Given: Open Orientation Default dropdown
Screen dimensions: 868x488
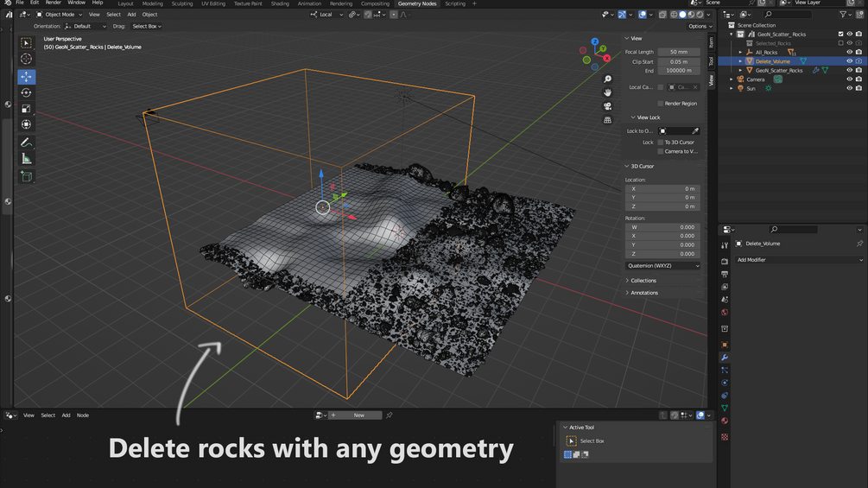Looking at the screenshot, I should [x=86, y=26].
